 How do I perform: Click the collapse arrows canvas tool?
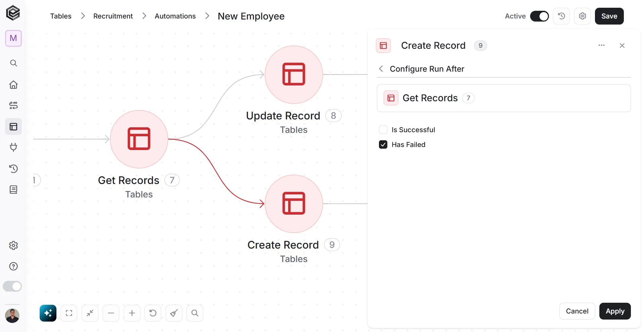tap(90, 313)
